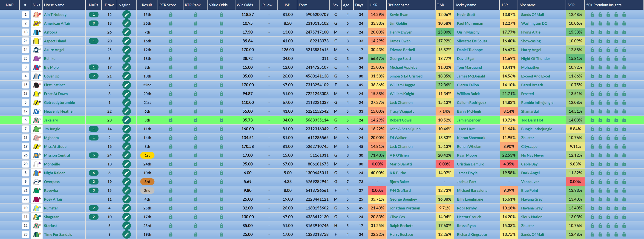
Task: Open NagMe pencil for Mission Central
Action: click(126, 155)
